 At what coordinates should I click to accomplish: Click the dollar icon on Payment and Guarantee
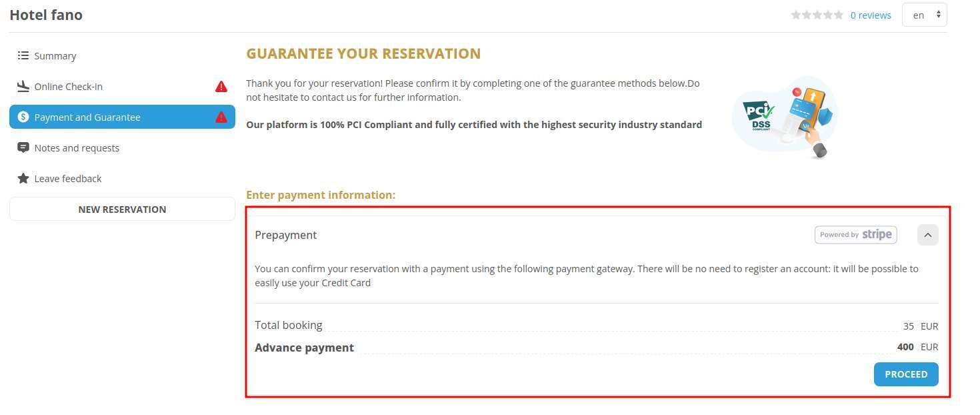click(x=23, y=117)
